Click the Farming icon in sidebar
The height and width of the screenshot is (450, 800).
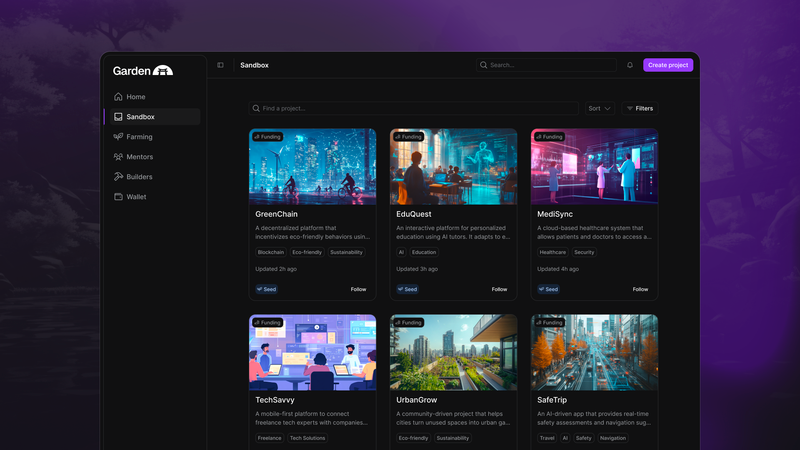point(119,137)
